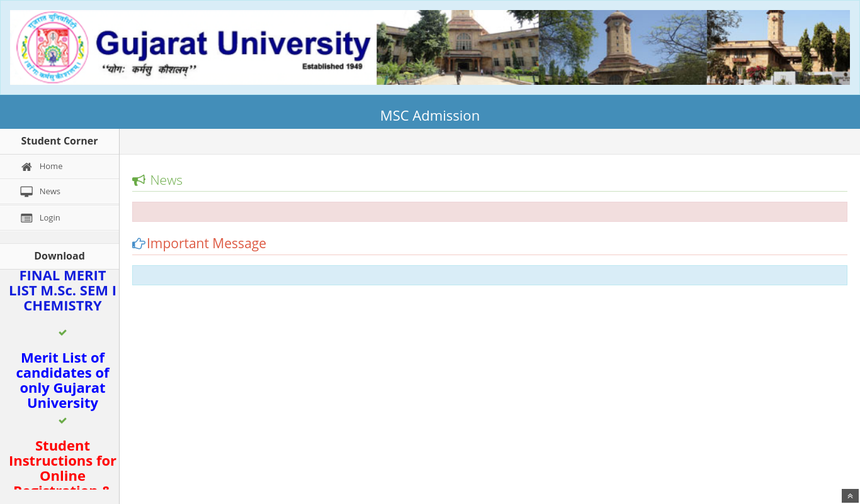Click the Home house icon in sidebar
860x504 pixels.
pyautogui.click(x=27, y=167)
